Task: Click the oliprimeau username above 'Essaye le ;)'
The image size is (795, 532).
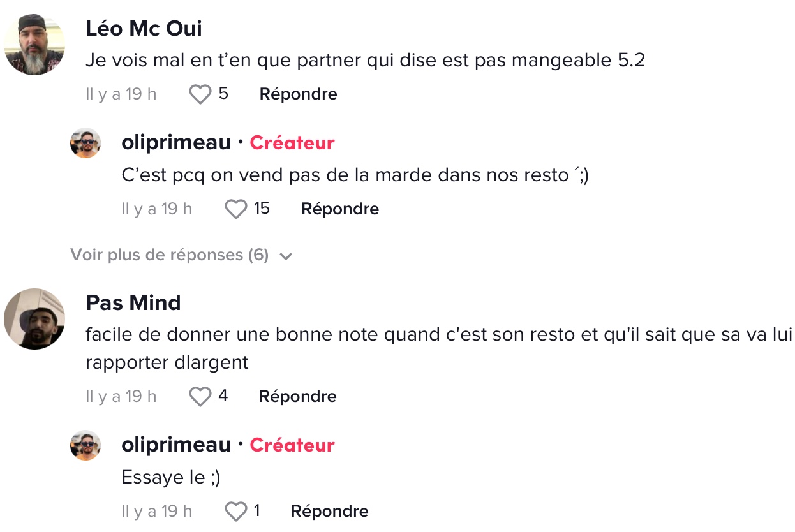Action: pyautogui.click(x=176, y=445)
